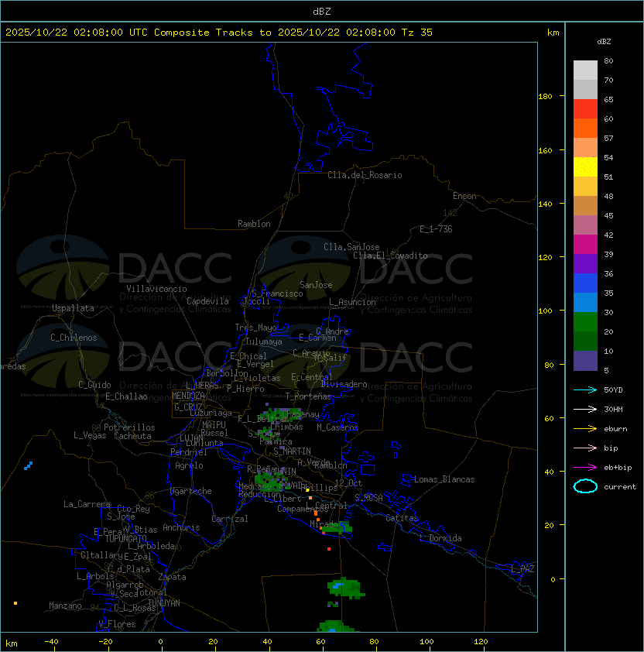The width and height of the screenshot is (644, 652).
Task: Click the MENDOZA city label
Action: pos(188,396)
